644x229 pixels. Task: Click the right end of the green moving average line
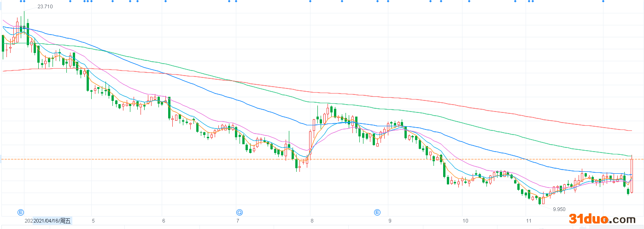point(630,155)
